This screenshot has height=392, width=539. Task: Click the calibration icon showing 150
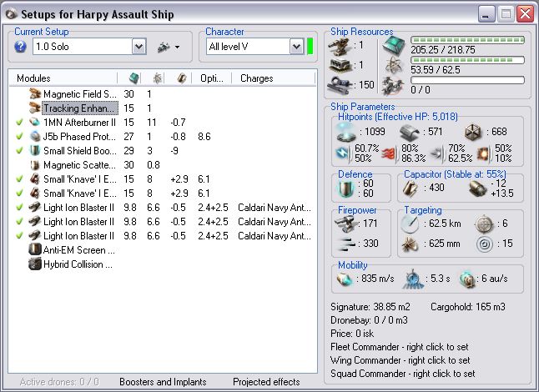[x=340, y=85]
